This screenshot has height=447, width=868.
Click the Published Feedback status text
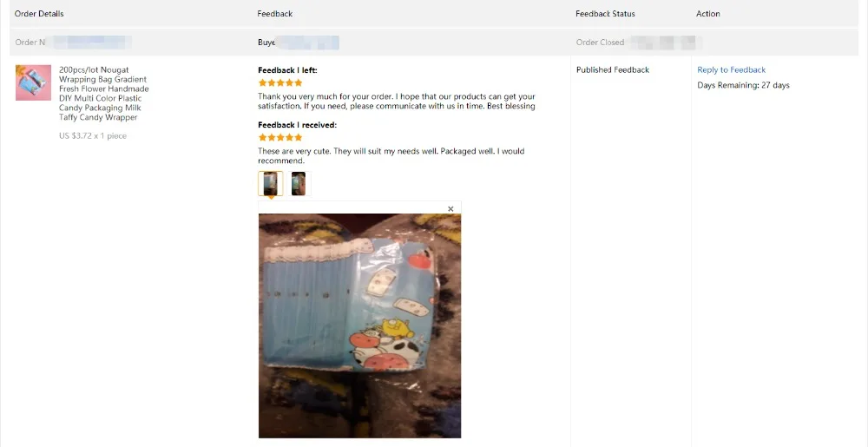613,69
